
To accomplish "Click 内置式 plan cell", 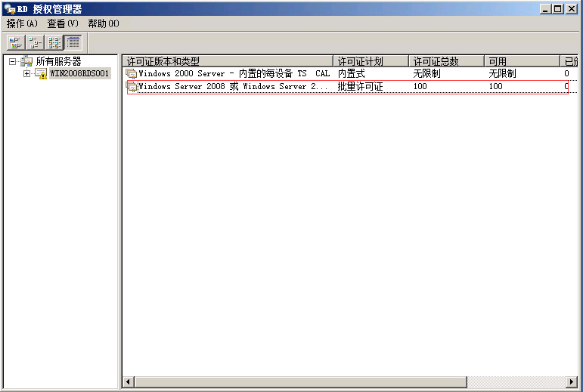I will coord(352,73).
